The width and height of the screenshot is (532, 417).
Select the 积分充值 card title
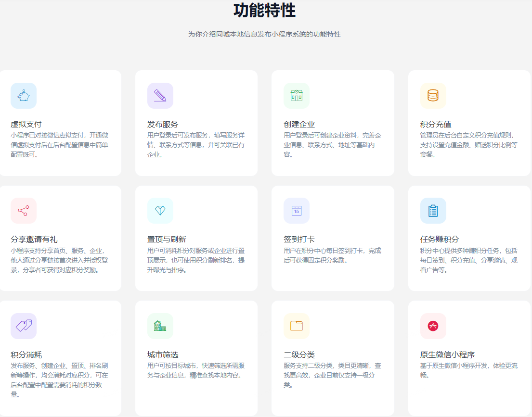[436, 125]
